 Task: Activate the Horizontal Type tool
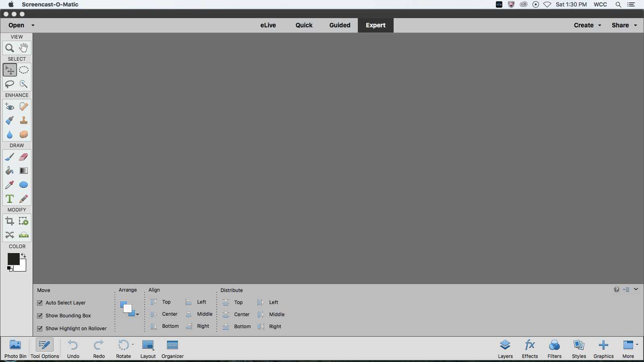pos(10,199)
